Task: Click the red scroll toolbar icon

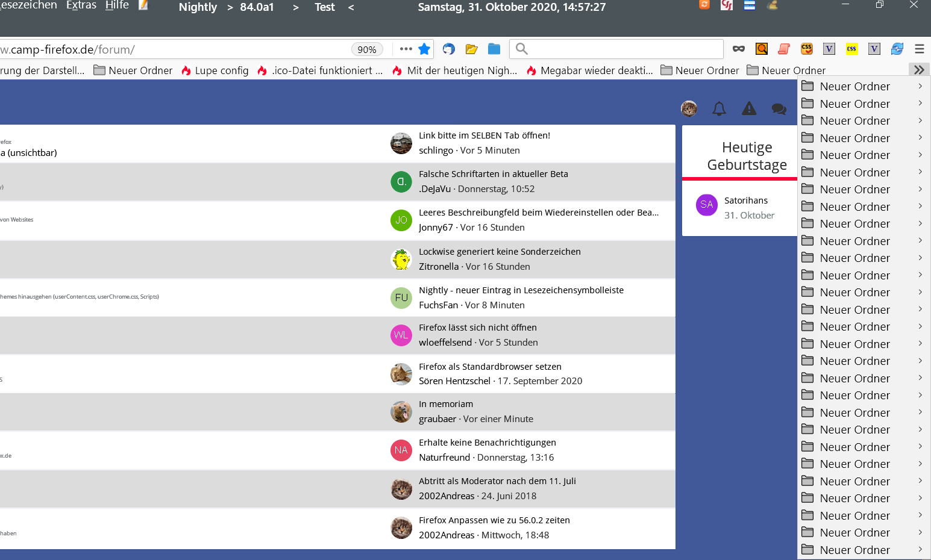Action: point(784,49)
